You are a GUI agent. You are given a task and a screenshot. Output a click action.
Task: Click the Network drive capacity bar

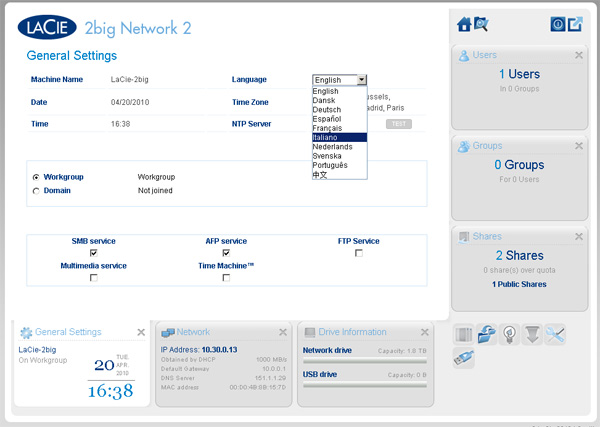click(365, 360)
